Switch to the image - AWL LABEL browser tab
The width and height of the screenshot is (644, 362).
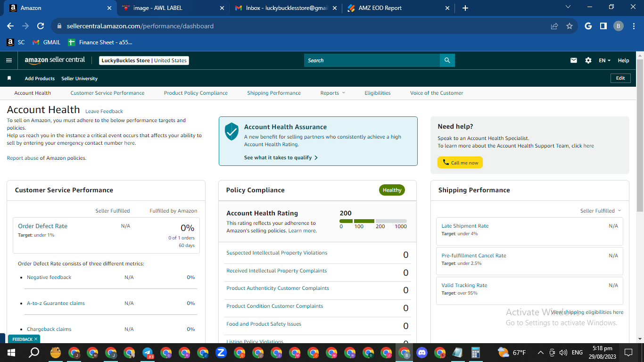173,8
